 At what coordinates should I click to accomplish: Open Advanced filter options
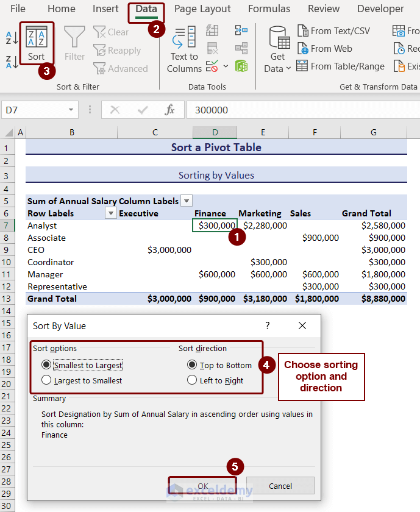pyautogui.click(x=121, y=68)
